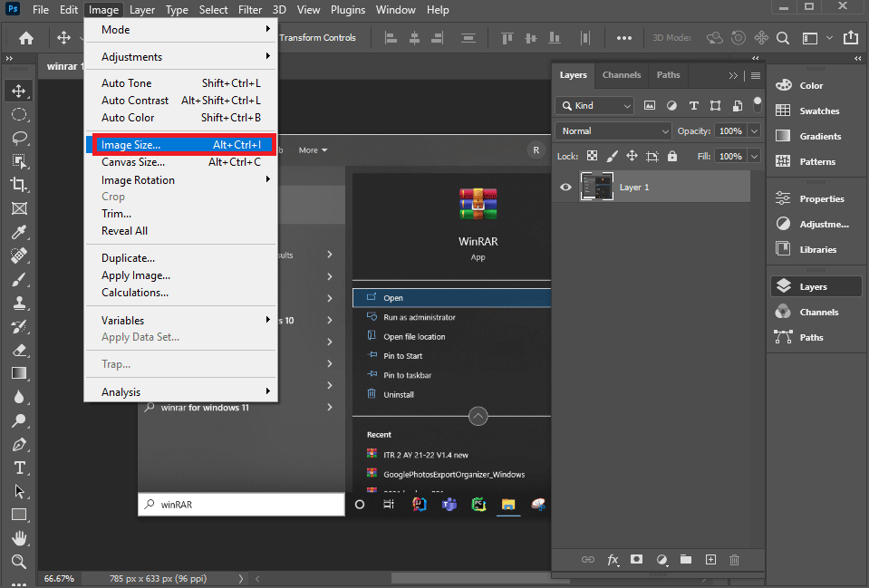
Task: Switch to the Channels tab
Action: (622, 75)
